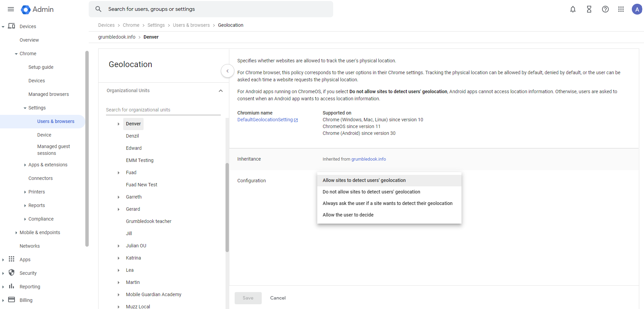
Task: Expand the Lea organizational unit
Action: pos(119,270)
